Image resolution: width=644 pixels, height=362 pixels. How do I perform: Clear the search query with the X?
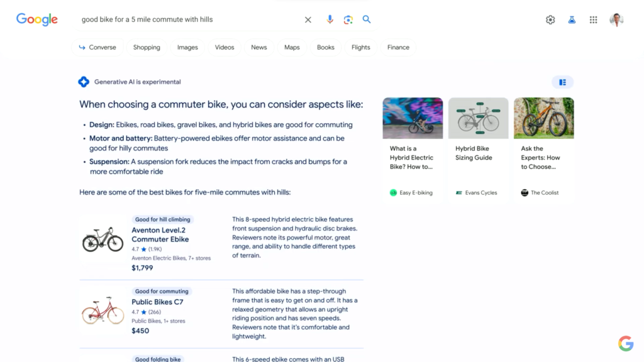click(308, 19)
